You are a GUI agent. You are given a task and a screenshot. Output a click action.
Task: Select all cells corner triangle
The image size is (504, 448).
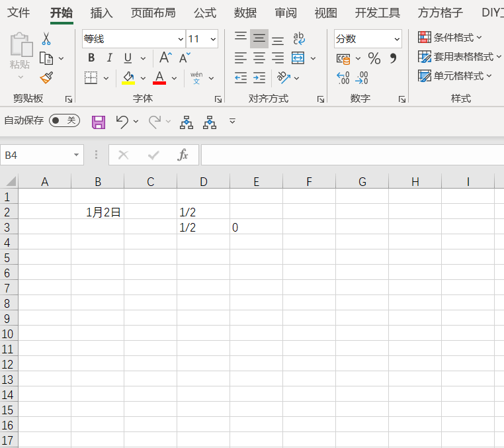tap(11, 181)
